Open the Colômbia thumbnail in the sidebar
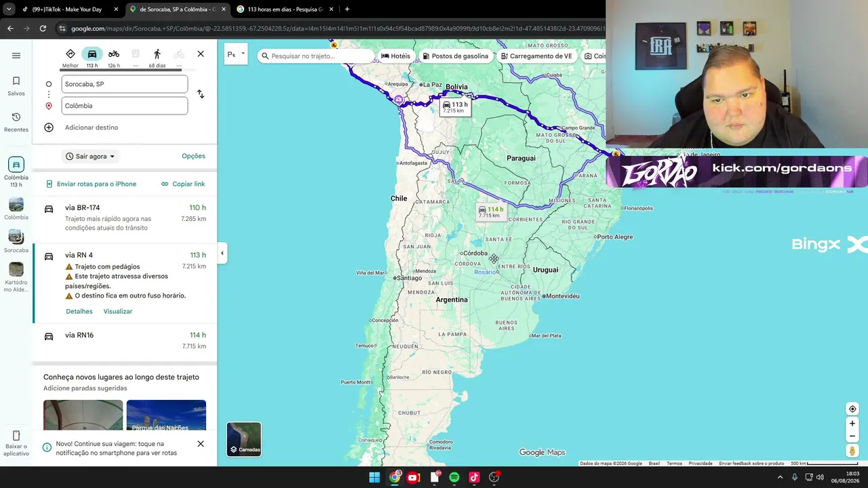This screenshot has width=868, height=488. coord(16,209)
